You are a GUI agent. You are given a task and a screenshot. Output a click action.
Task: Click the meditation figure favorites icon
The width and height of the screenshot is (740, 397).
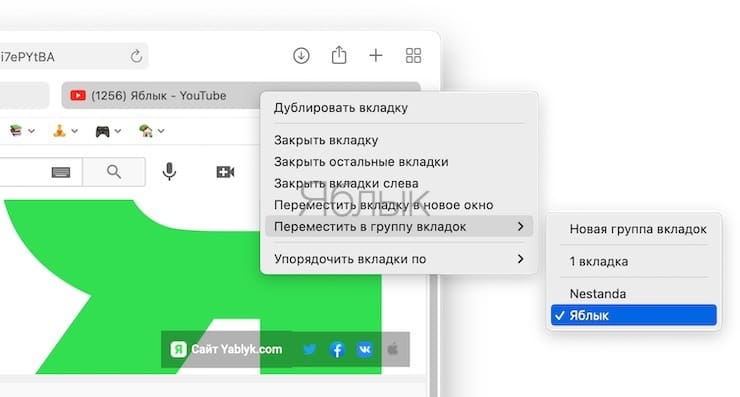tap(59, 130)
